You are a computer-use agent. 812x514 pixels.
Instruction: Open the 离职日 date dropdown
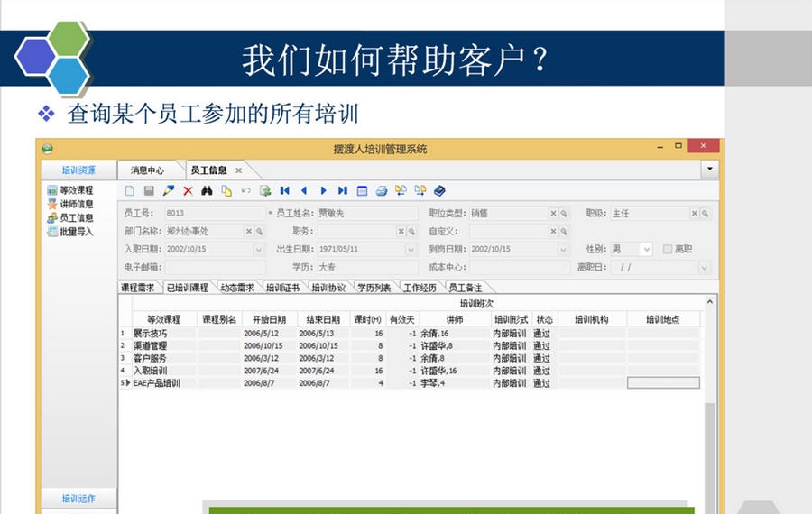(704, 268)
